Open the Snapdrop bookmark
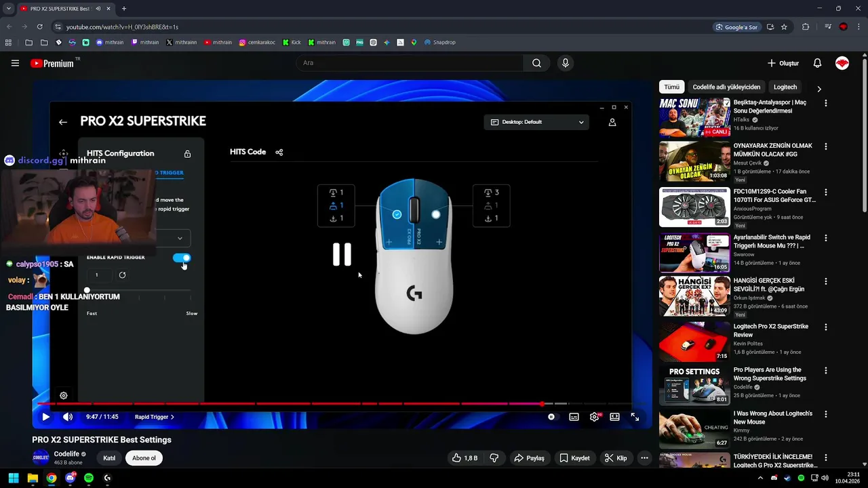Image resolution: width=868 pixels, height=488 pixels. [440, 42]
